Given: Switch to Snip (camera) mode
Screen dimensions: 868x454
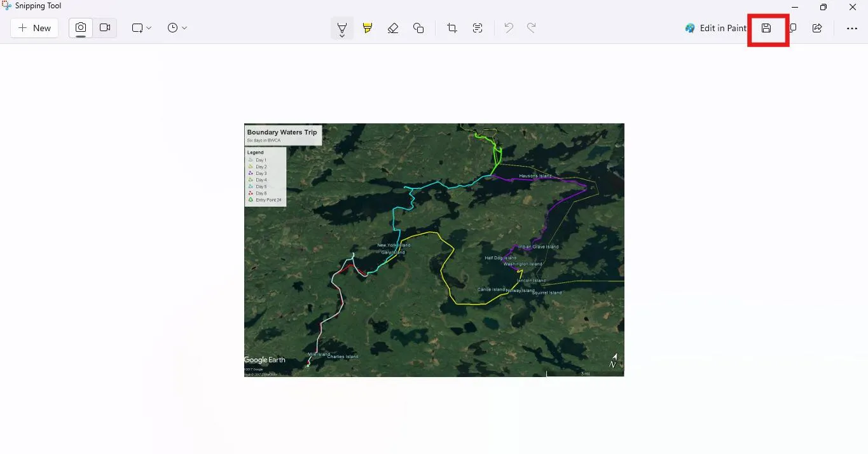Looking at the screenshot, I should (x=81, y=28).
